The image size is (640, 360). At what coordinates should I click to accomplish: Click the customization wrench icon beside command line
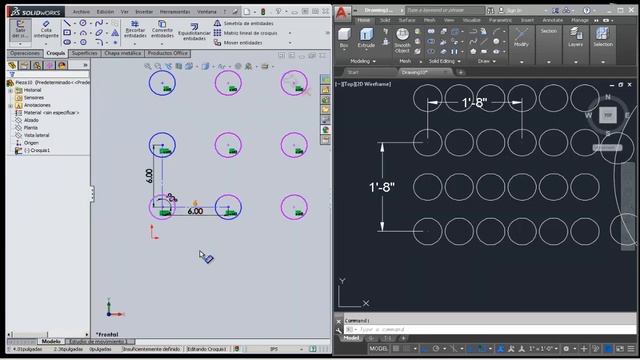338,330
